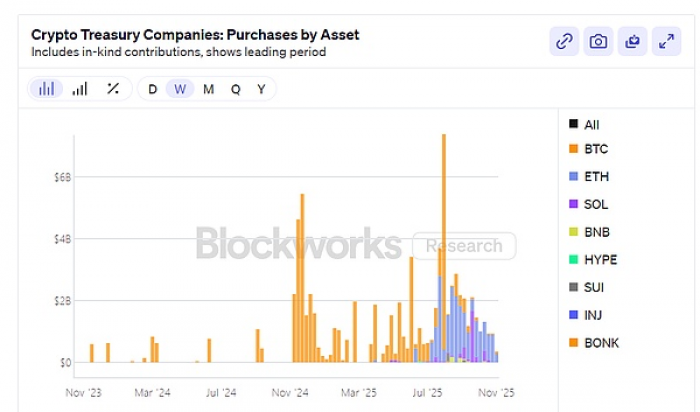The width and height of the screenshot is (700, 412).
Task: Switch to cumulative bar chart view
Action: click(80, 89)
